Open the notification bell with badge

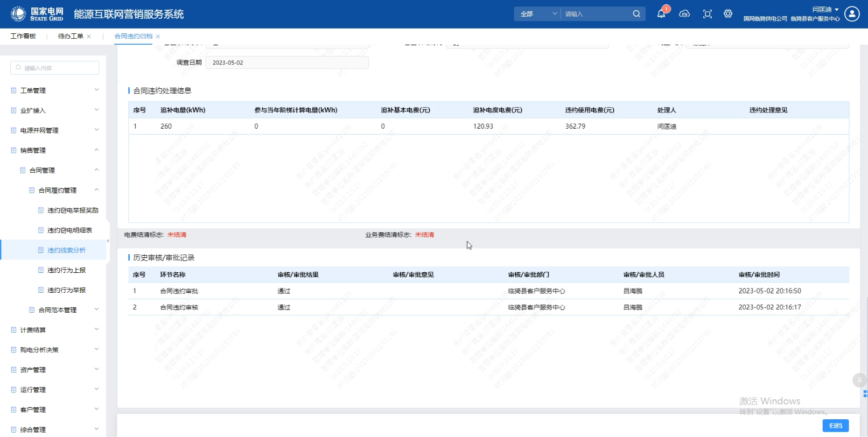661,14
